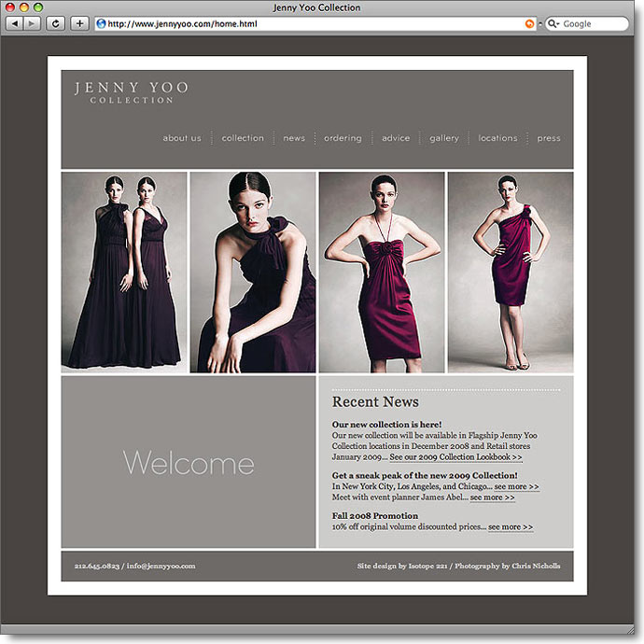
Task: Click Photography by Chris Nicholls credit
Action: [508, 566]
